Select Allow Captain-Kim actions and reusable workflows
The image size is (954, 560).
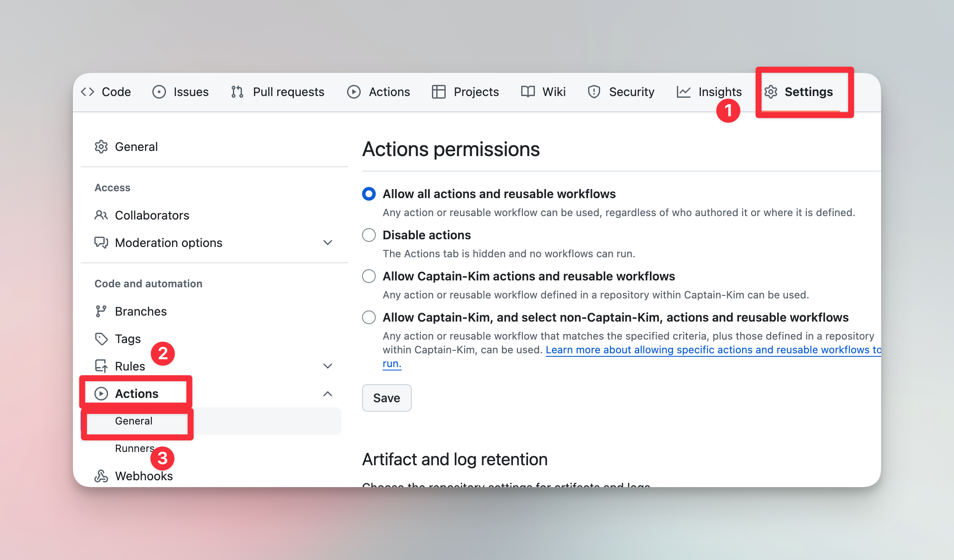click(x=369, y=276)
